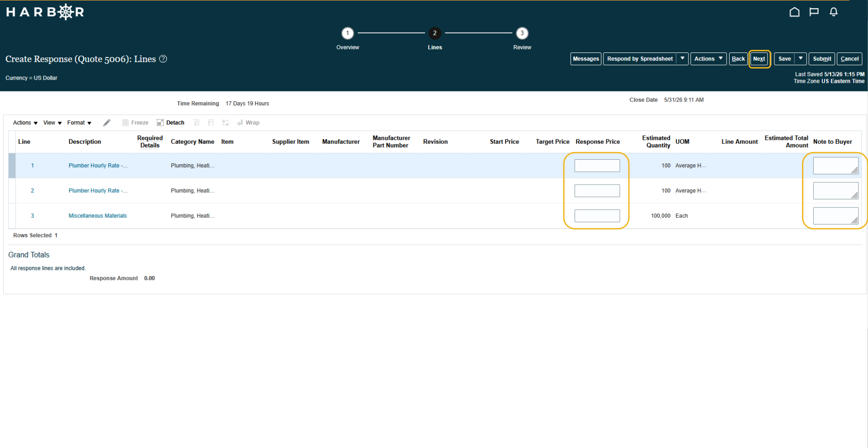Click the Supplier Item column header
Viewport: 868px width, 448px height.
pyautogui.click(x=291, y=142)
